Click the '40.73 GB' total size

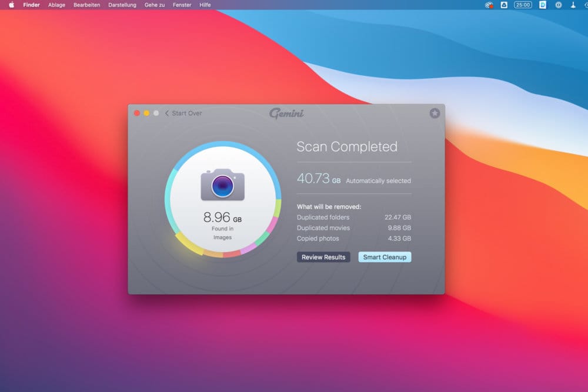319,179
